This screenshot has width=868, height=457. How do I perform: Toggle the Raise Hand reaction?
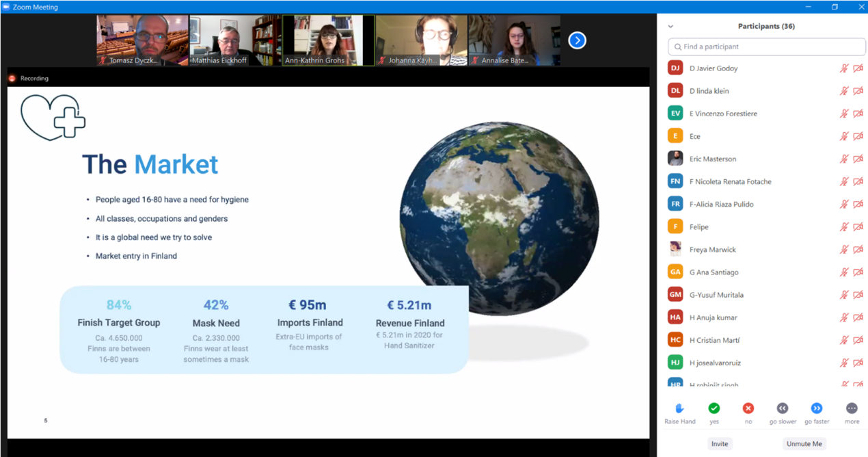680,413
